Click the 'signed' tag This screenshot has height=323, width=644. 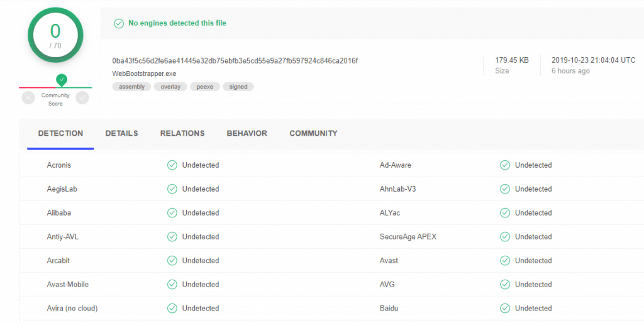pos(238,87)
